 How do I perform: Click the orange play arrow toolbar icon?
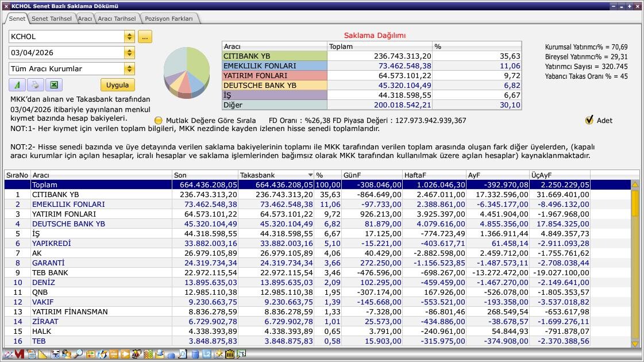(125, 354)
